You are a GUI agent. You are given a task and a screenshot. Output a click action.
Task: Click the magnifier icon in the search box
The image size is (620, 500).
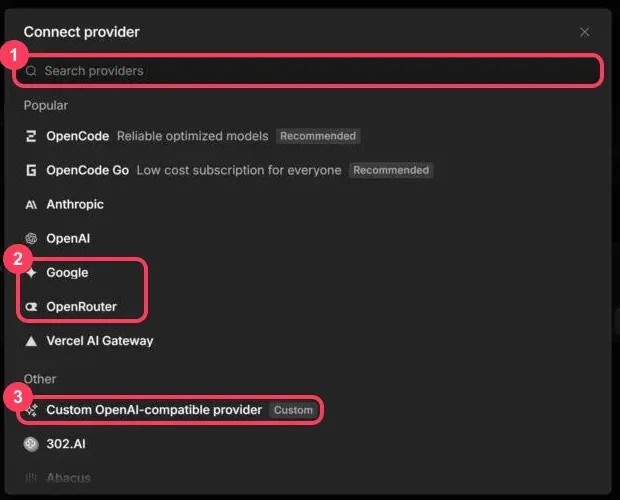click(31, 71)
